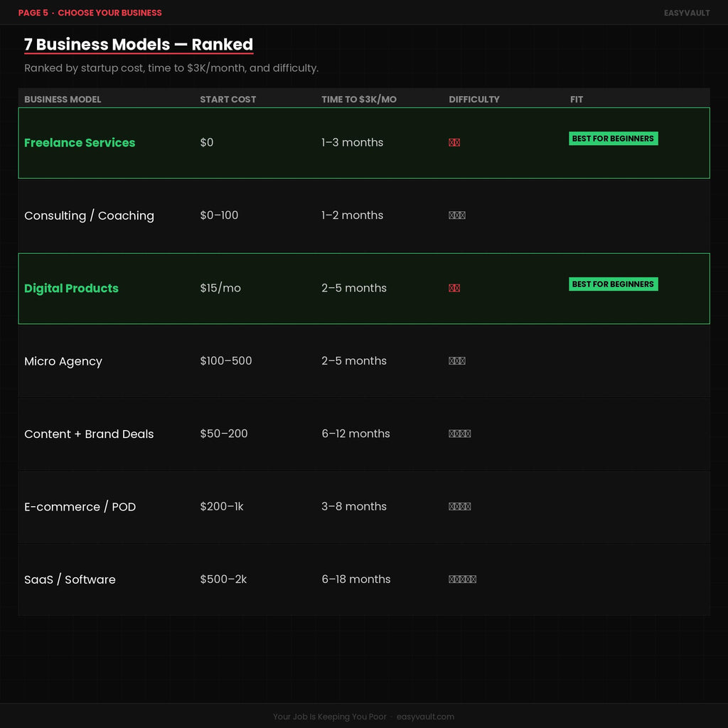
Task: Select the Fit column header
Action: click(x=576, y=100)
